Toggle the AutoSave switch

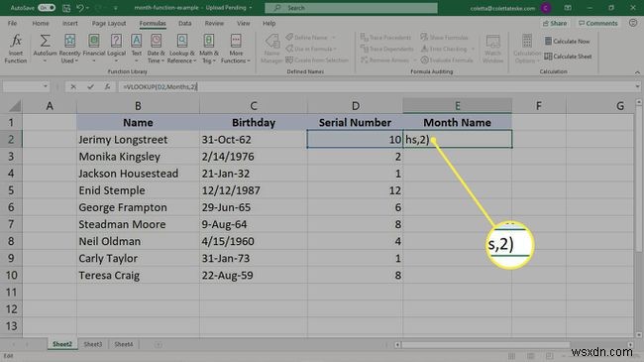[47, 8]
